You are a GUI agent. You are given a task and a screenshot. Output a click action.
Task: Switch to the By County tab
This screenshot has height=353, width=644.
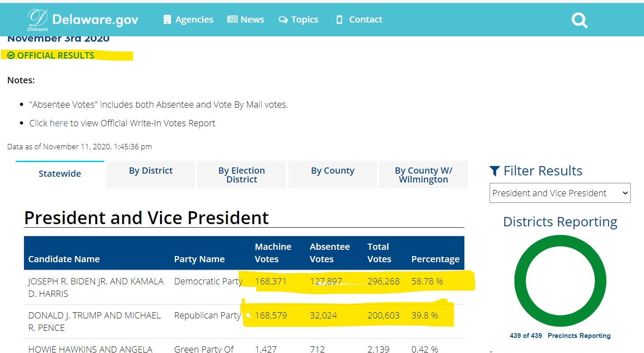[333, 175]
